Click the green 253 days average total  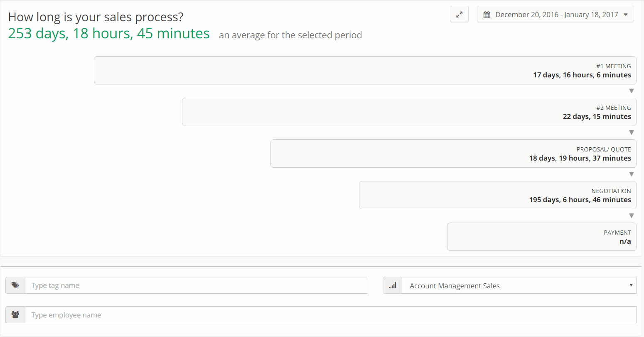(109, 33)
